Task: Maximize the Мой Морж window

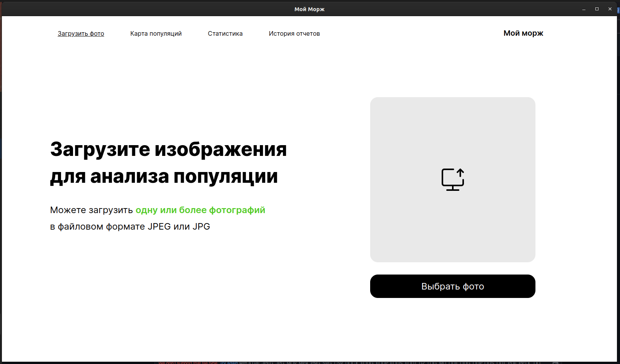Action: 597,8
